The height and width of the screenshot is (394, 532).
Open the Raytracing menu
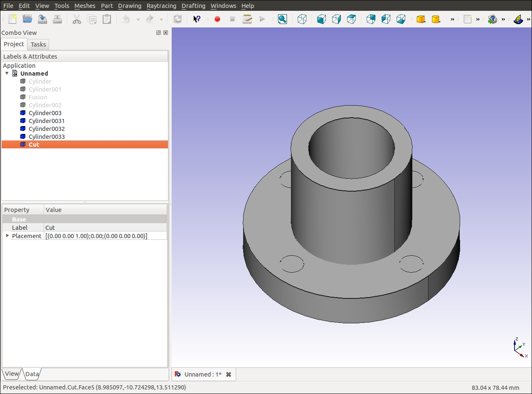click(161, 6)
